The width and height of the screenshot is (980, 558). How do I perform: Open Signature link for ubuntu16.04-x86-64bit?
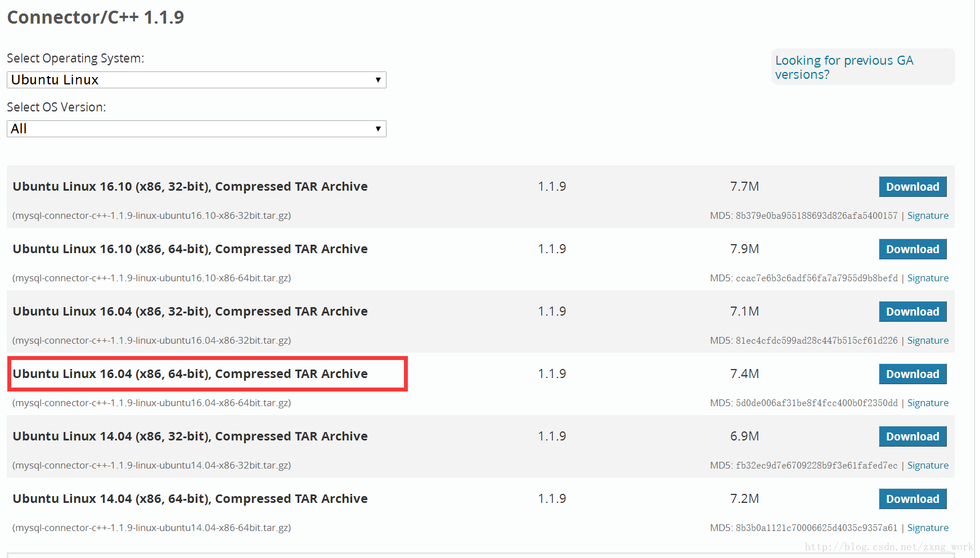point(928,403)
